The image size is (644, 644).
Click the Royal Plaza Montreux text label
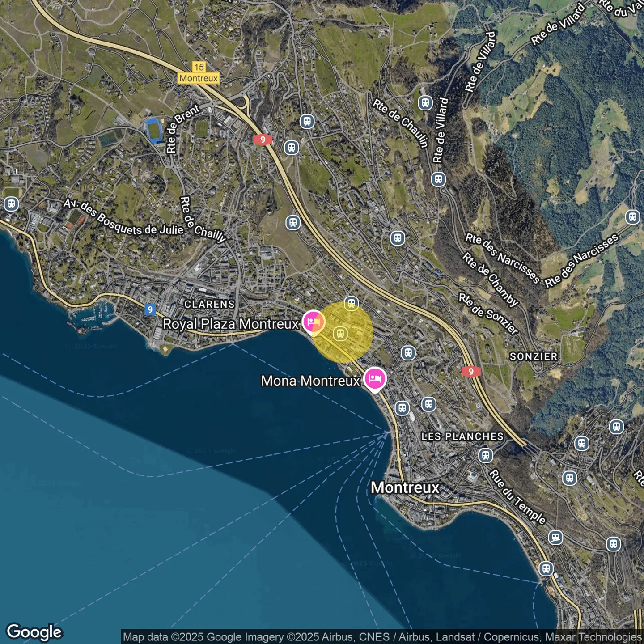tap(230, 324)
